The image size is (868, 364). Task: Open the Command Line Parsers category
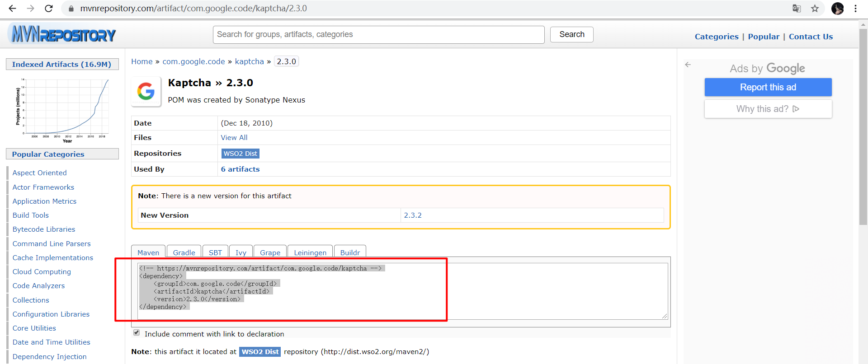point(52,243)
